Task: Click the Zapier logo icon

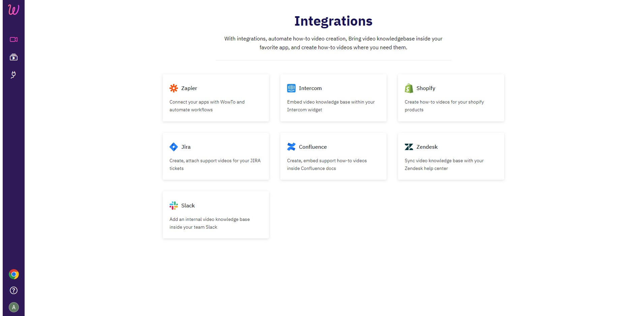Action: tap(174, 88)
